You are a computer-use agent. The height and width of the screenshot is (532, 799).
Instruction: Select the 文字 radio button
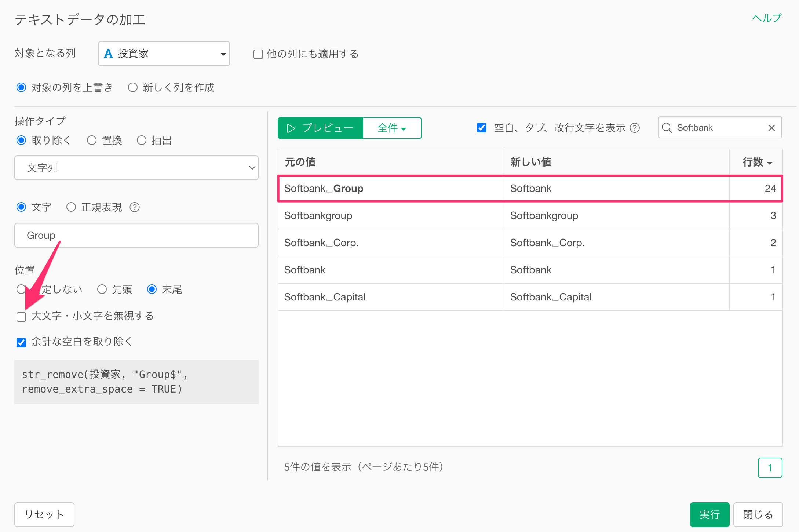pyautogui.click(x=21, y=207)
